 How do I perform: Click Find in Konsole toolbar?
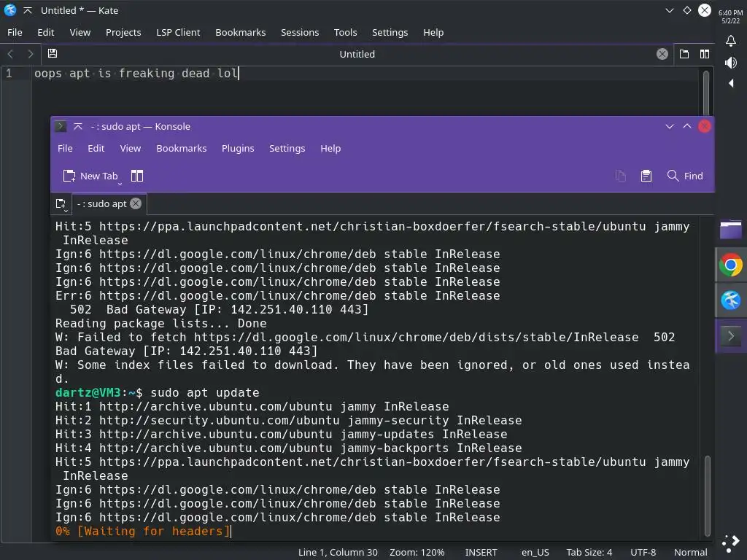point(685,176)
